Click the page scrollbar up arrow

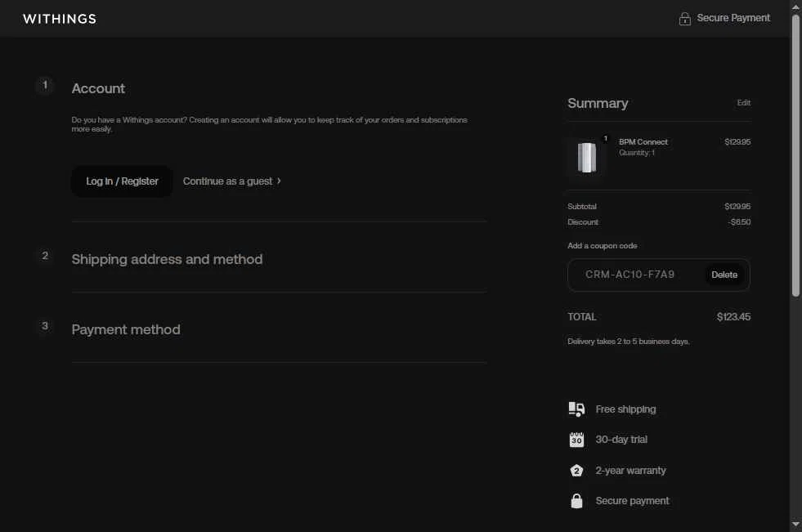[795, 7]
